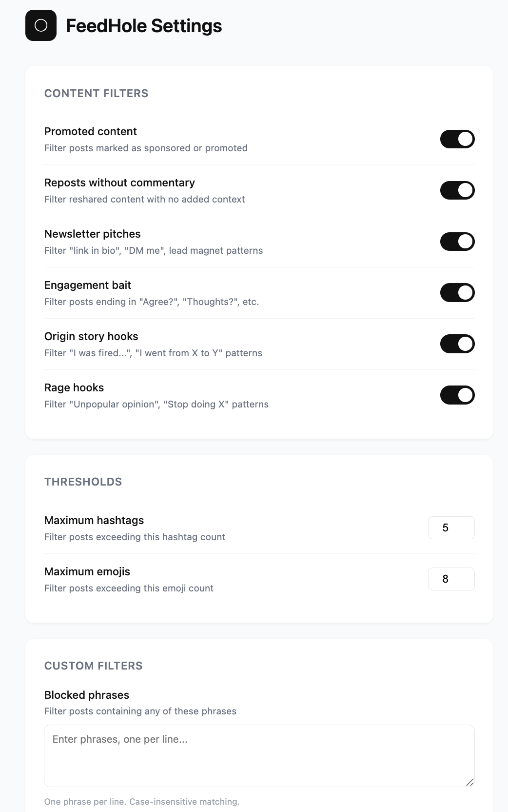
Task: Click the FeedHole logo icon
Action: coord(41,26)
